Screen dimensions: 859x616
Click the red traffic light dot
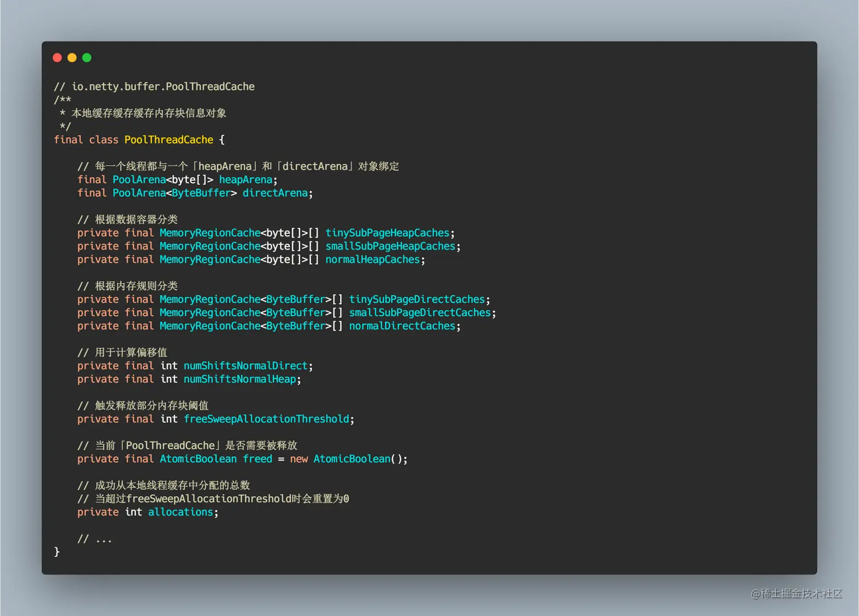click(x=57, y=57)
